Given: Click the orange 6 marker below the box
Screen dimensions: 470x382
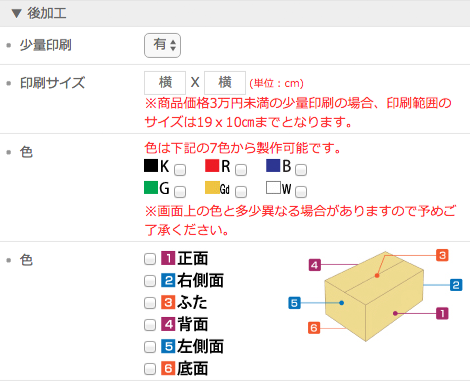Looking at the screenshot, I should click(314, 328).
